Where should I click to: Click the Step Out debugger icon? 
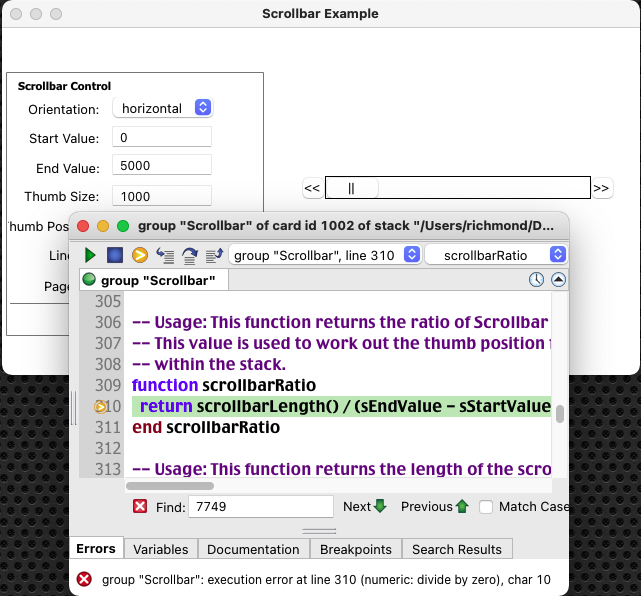[x=213, y=255]
